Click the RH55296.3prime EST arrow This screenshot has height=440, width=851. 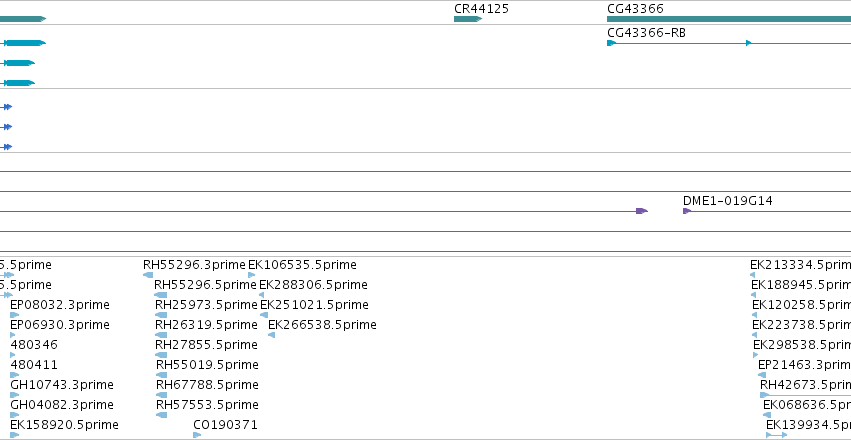(x=148, y=275)
